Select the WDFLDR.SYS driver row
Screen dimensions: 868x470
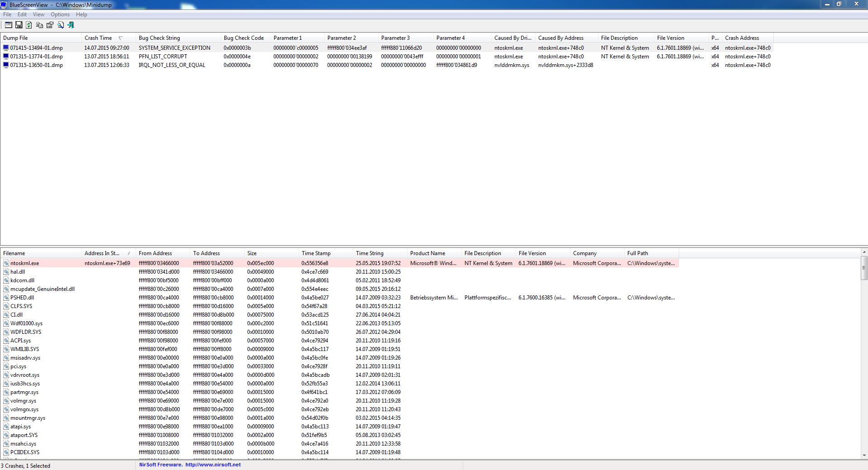click(x=339, y=332)
